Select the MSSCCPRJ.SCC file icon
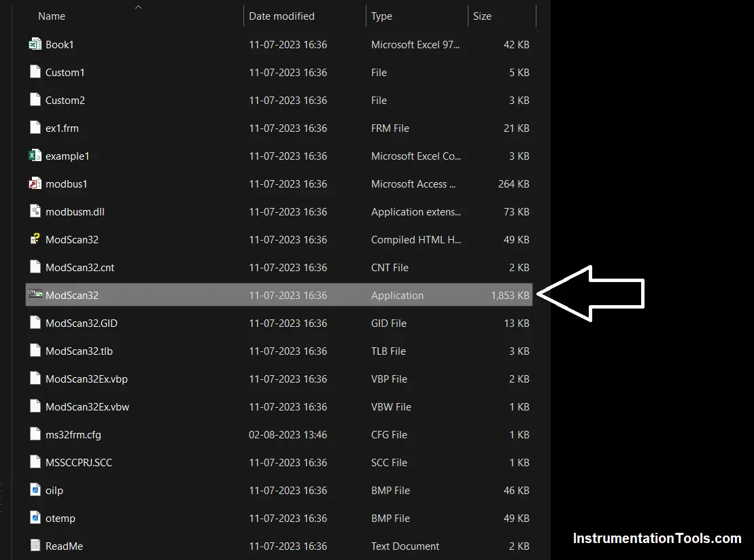This screenshot has width=754, height=560. [x=35, y=462]
